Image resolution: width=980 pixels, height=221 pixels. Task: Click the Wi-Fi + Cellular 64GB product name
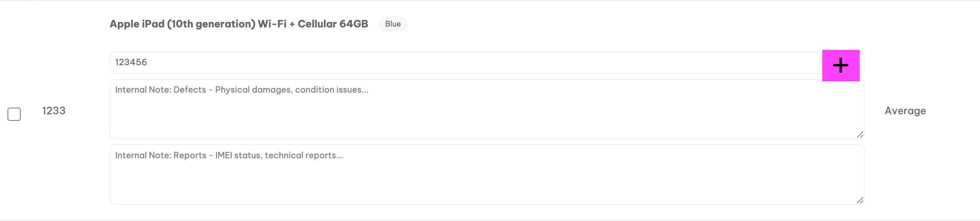[x=313, y=24]
